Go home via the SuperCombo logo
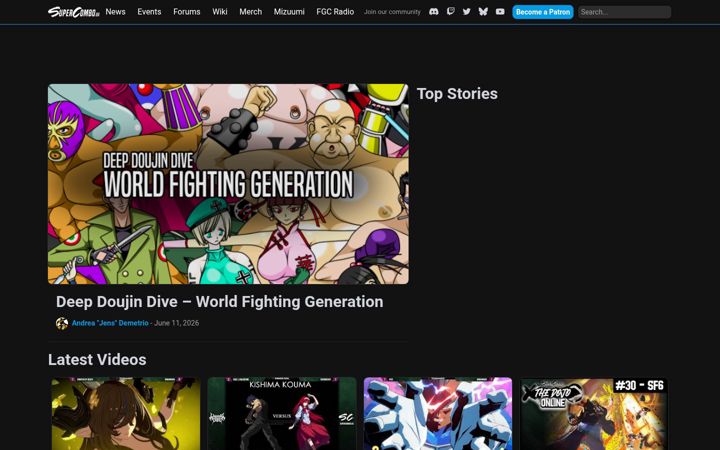720x450 pixels. [x=74, y=11]
